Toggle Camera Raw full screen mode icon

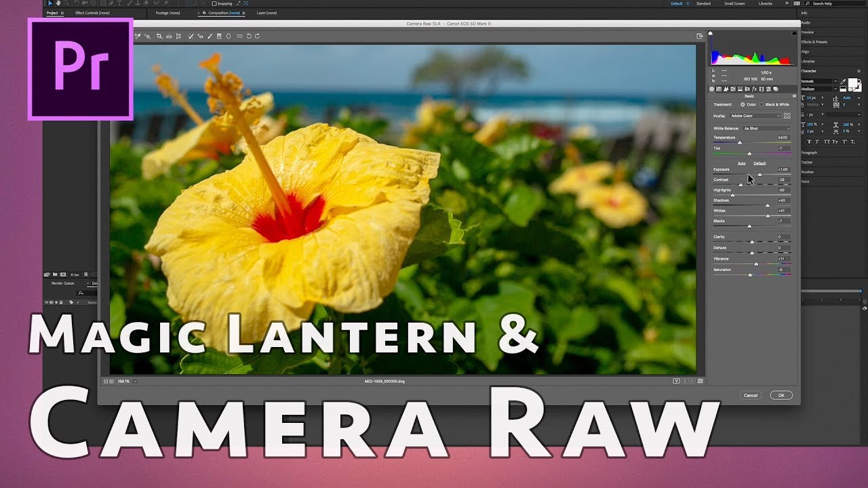pyautogui.click(x=700, y=36)
